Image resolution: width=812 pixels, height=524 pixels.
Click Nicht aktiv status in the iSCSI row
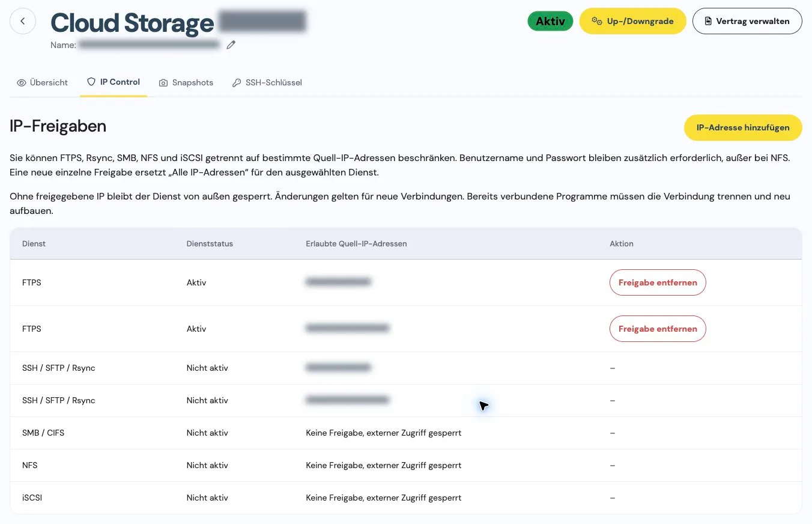pos(207,498)
